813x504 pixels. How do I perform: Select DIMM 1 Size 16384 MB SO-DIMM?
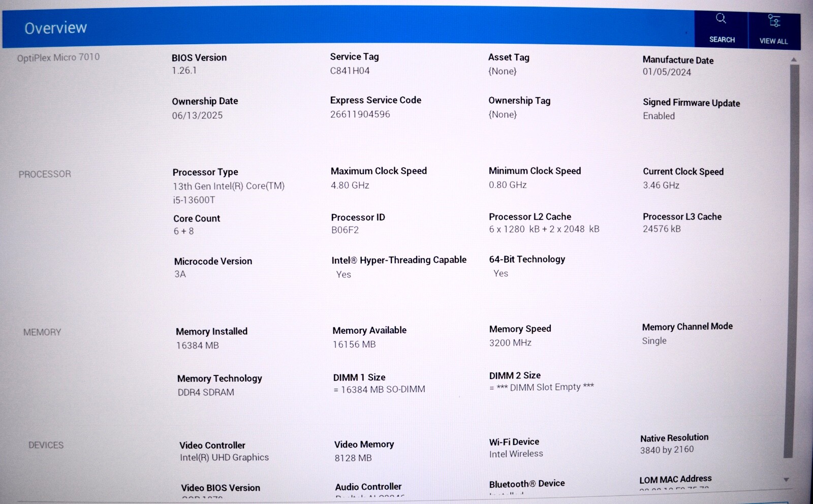tap(379, 390)
